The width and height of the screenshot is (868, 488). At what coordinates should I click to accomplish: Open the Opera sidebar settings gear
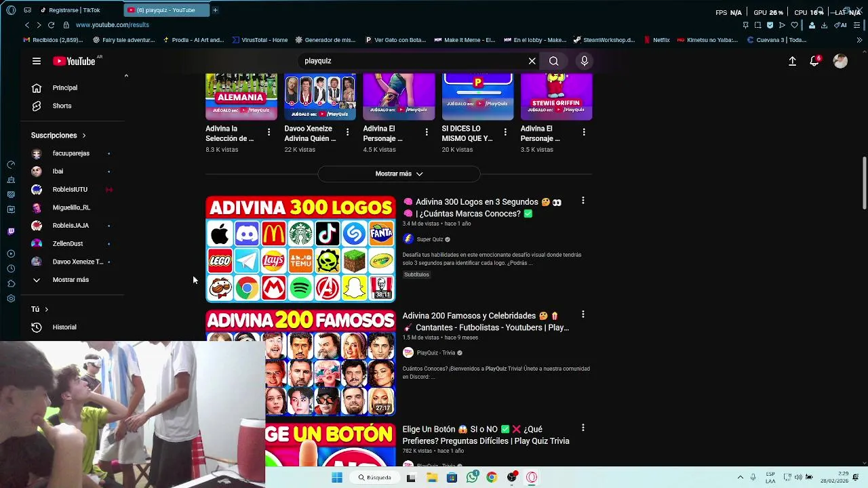[x=11, y=298]
